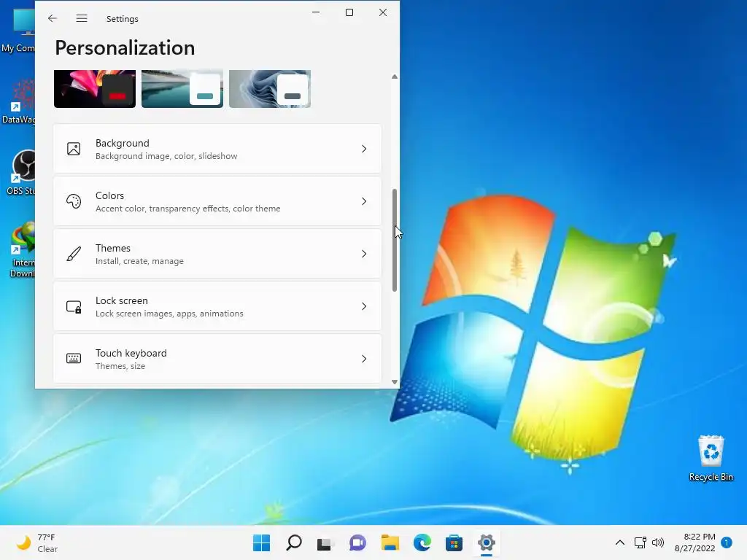Open the Windows Start button
747x560 pixels.
tap(261, 542)
